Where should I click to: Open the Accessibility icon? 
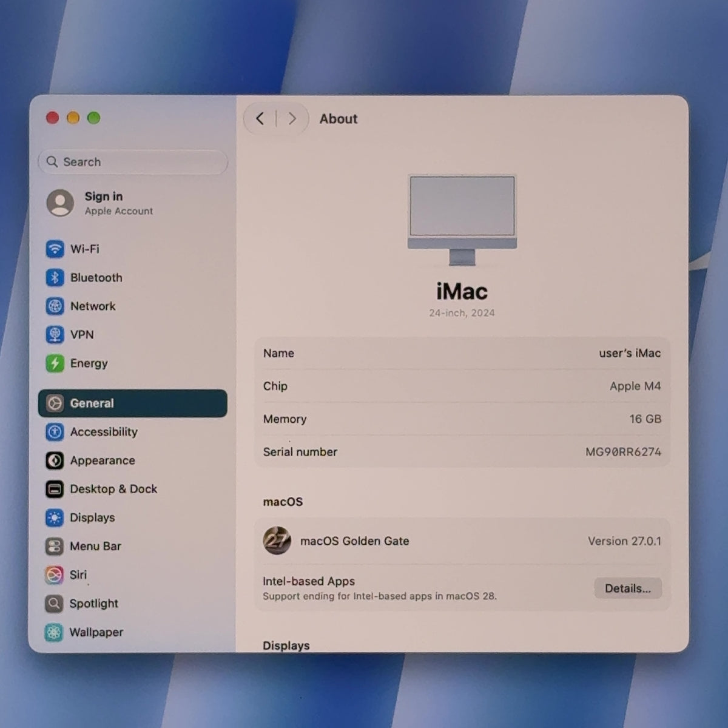pyautogui.click(x=55, y=431)
